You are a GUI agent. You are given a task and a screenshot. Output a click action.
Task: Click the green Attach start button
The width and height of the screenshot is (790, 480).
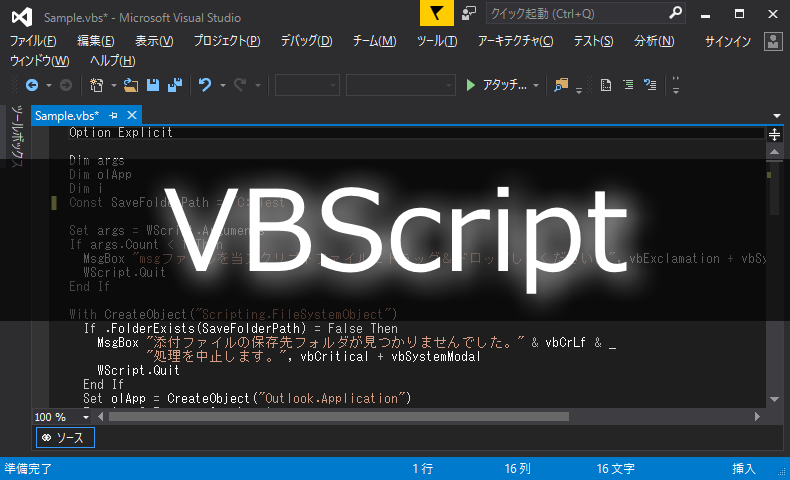point(496,85)
